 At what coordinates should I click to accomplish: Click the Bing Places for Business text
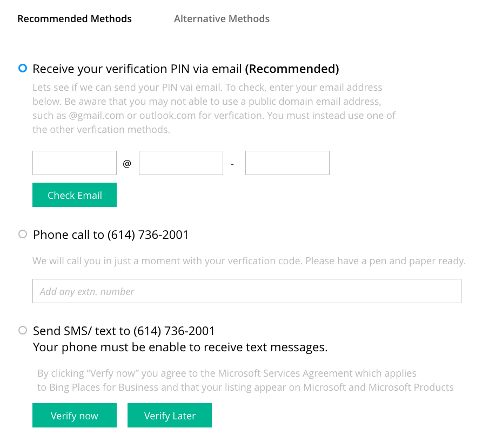pos(104,387)
